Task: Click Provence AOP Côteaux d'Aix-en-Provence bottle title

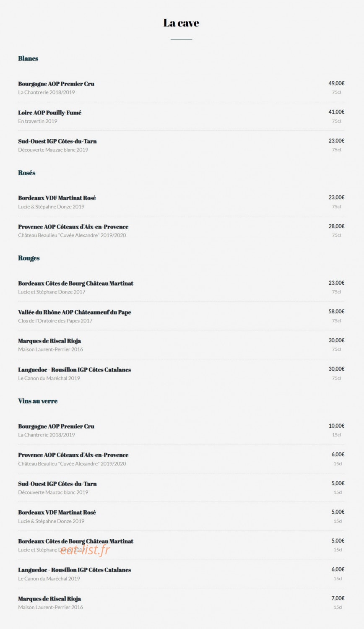Action: 73,227
